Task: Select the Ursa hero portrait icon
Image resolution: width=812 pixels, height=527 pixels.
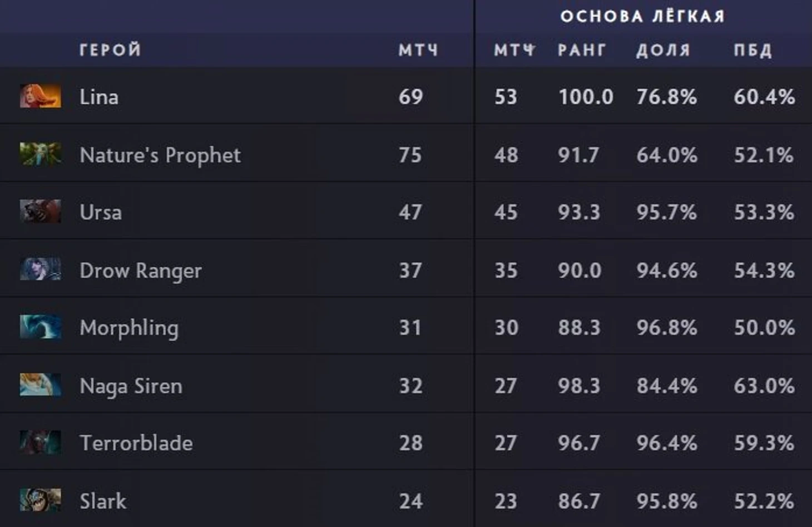Action: pos(40,211)
